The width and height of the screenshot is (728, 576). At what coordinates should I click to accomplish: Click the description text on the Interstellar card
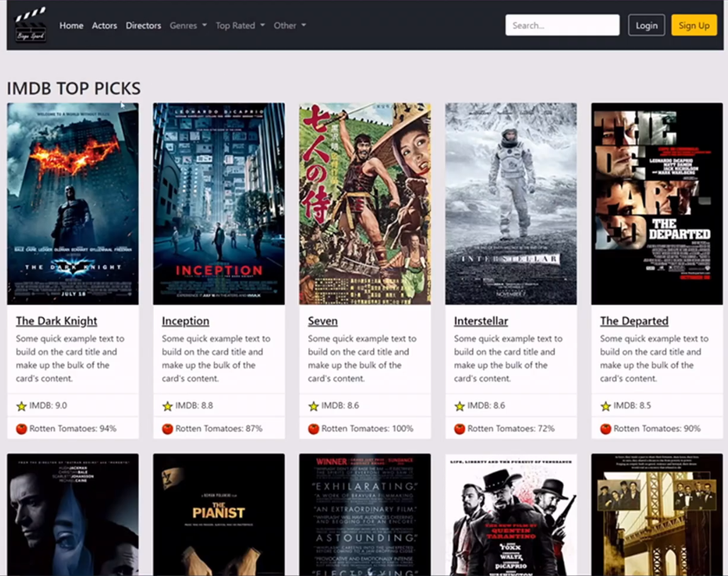click(508, 358)
